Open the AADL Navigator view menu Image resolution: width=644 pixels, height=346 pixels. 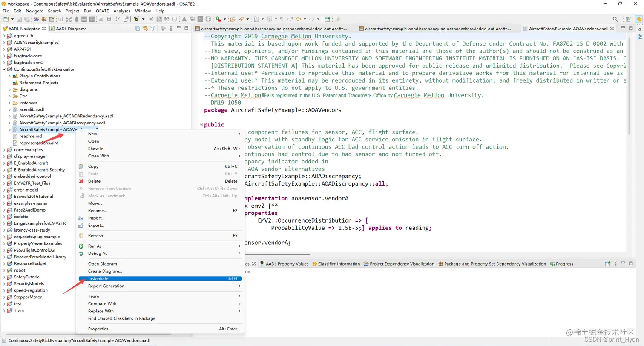[x=171, y=29]
